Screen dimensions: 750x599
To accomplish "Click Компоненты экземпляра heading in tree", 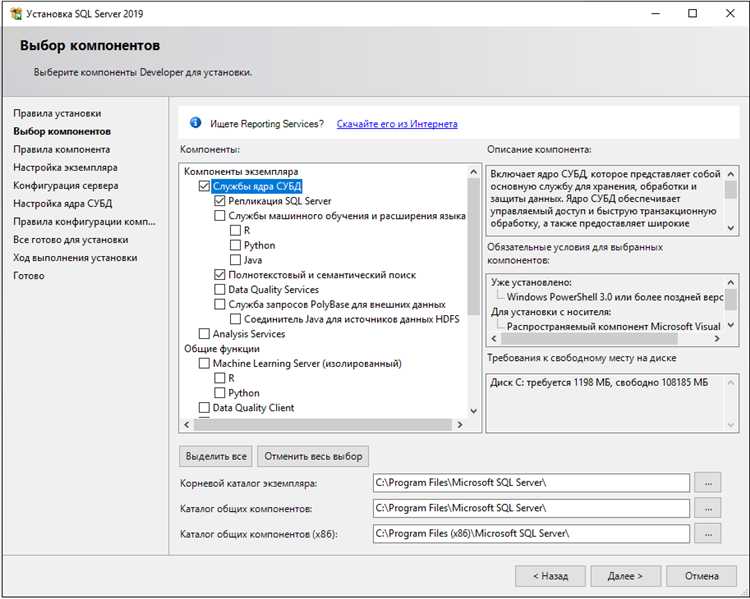I will (x=241, y=171).
